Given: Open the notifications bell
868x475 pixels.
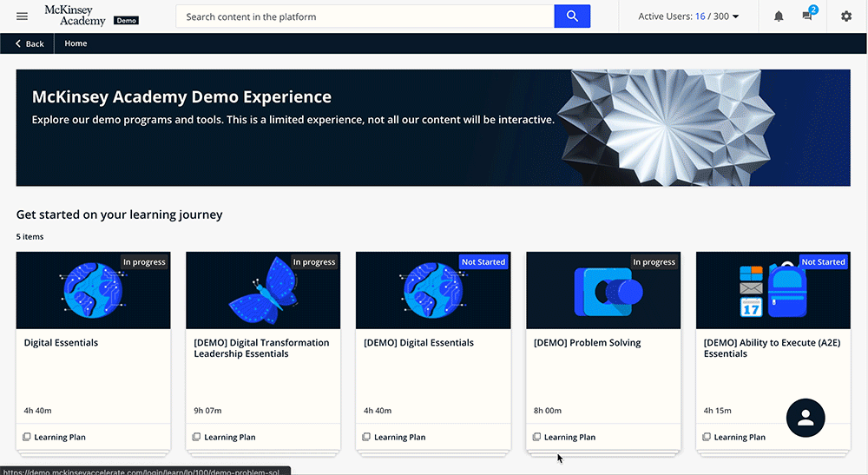Looking at the screenshot, I should 779,16.
